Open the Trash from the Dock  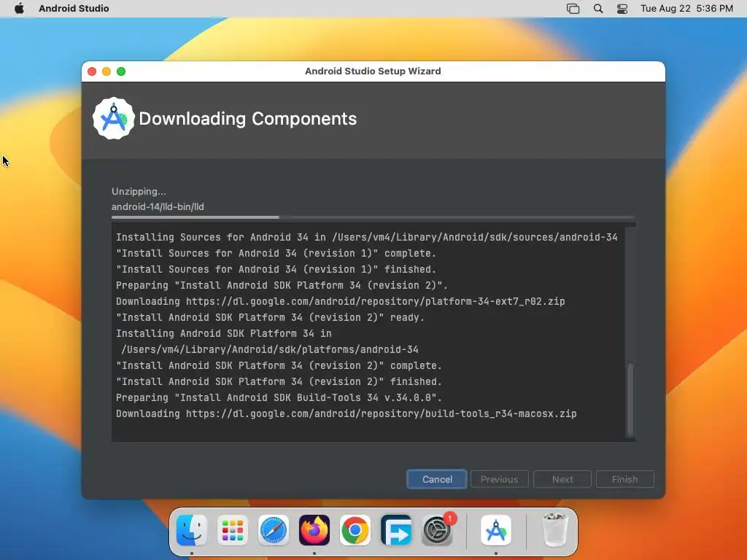(555, 530)
